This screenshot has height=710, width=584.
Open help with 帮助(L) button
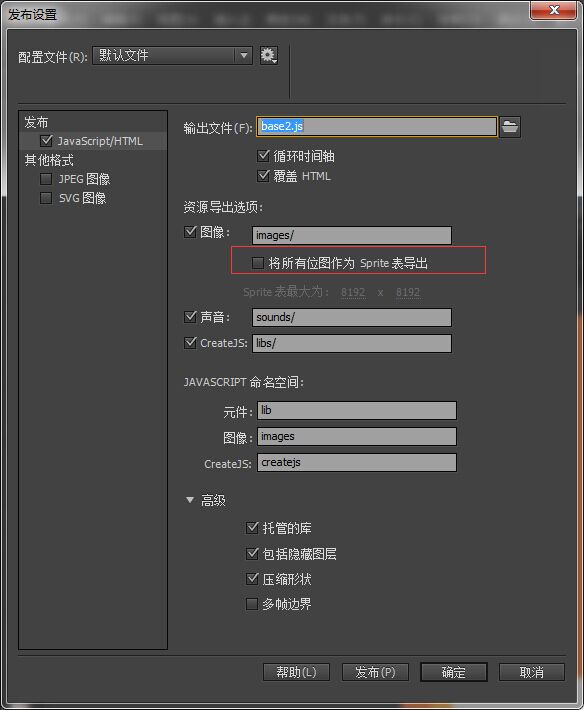pyautogui.click(x=296, y=672)
